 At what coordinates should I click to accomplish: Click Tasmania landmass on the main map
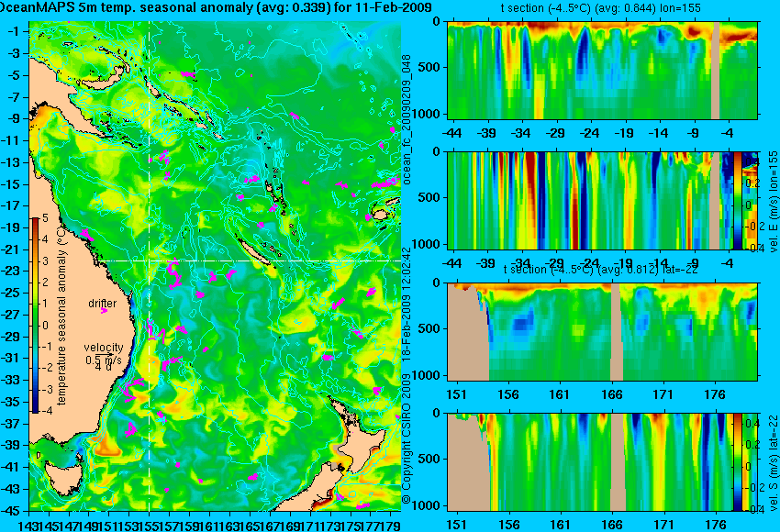click(x=63, y=478)
